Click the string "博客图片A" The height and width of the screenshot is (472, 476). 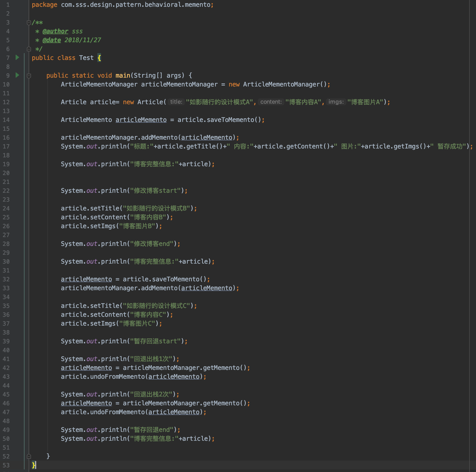click(x=365, y=102)
